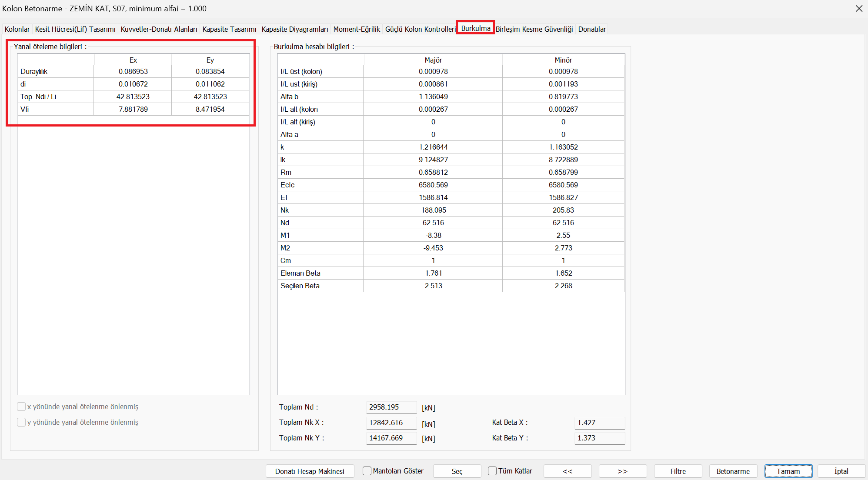This screenshot has width=868, height=480.
Task: Open the Filtre button
Action: point(678,471)
